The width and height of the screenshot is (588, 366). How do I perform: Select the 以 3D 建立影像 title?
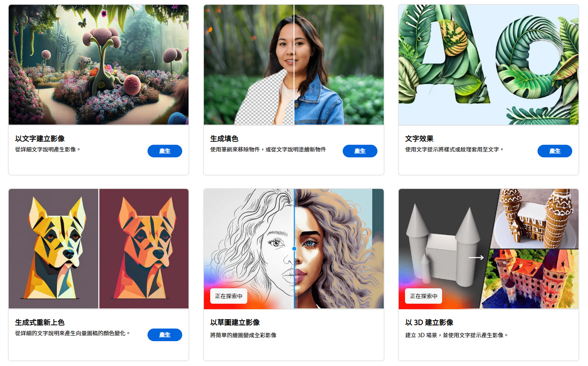(x=429, y=322)
